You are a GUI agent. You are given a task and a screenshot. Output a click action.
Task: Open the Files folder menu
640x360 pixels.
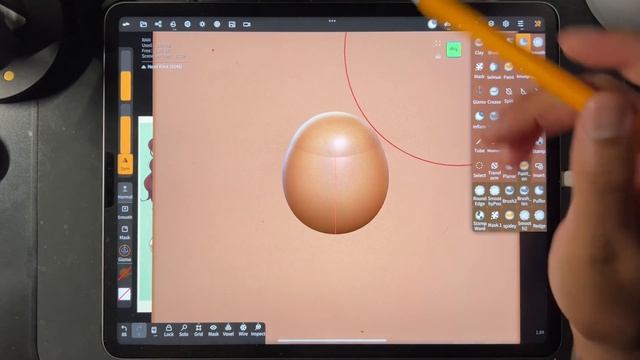tap(143, 24)
